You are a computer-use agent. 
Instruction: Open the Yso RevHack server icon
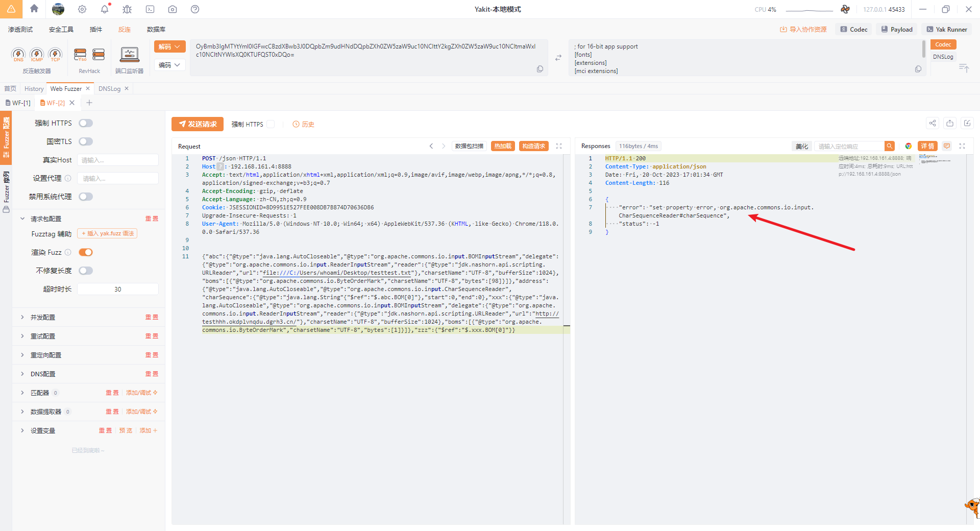(80, 55)
